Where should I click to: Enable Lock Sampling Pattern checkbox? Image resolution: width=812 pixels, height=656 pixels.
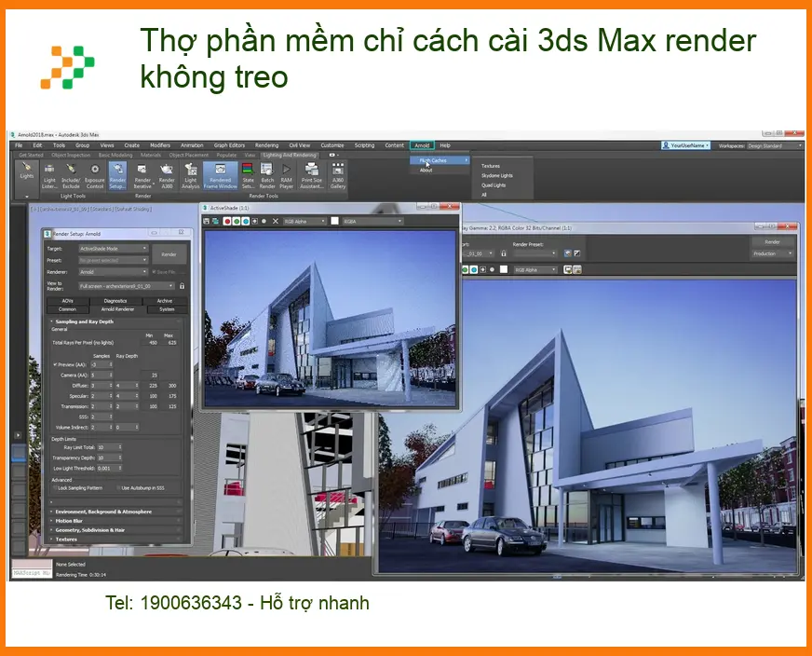click(x=55, y=488)
